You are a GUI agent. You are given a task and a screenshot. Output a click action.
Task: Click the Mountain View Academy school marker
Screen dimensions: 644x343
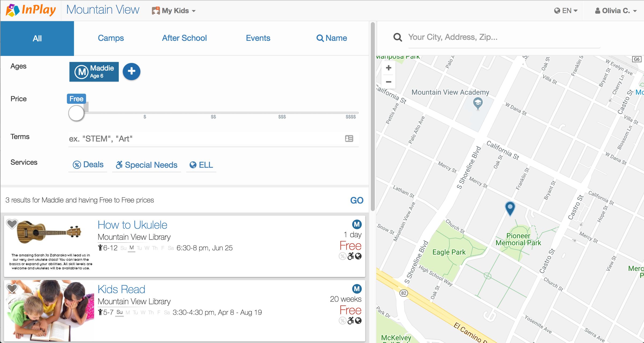coord(478,103)
